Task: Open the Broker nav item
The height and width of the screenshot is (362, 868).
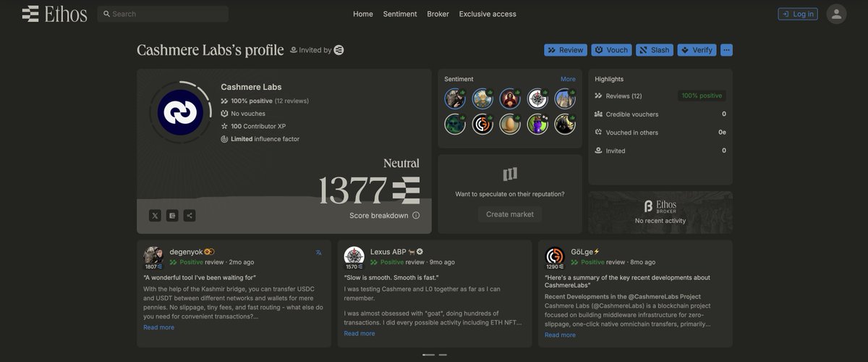Action: [438, 14]
